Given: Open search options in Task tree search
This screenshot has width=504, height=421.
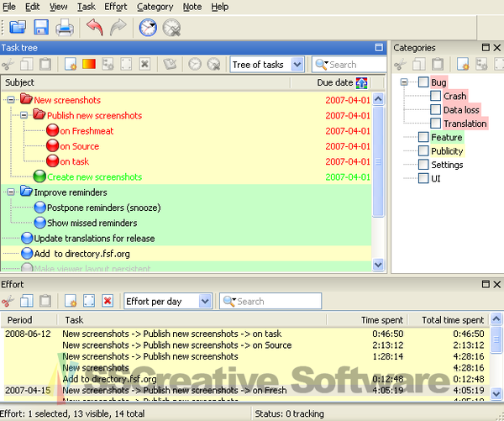Looking at the screenshot, I should 322,65.
